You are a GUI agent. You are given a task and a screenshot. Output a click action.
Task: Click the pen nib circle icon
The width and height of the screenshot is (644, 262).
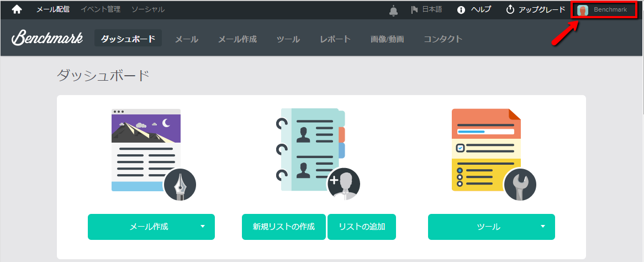[180, 185]
